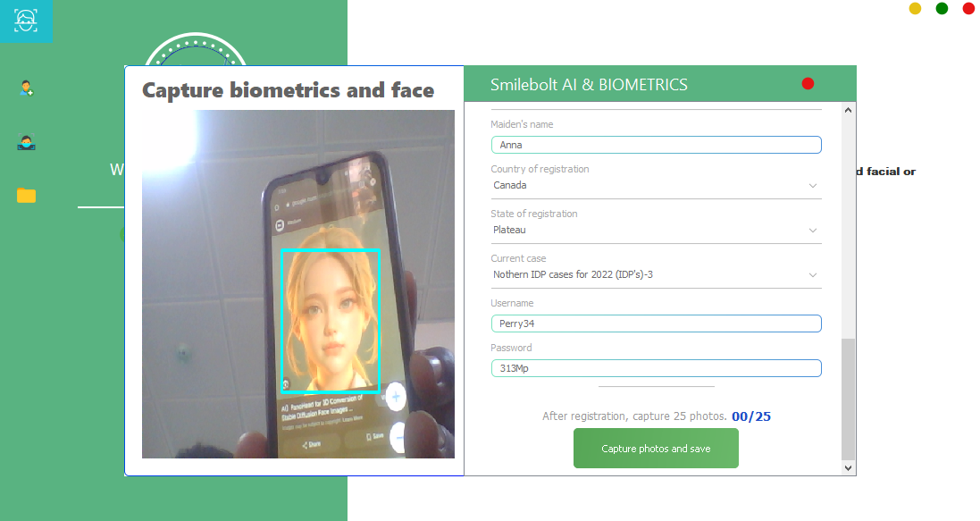
Task: Click the vertical scrollbar thumb
Action: coord(848,399)
